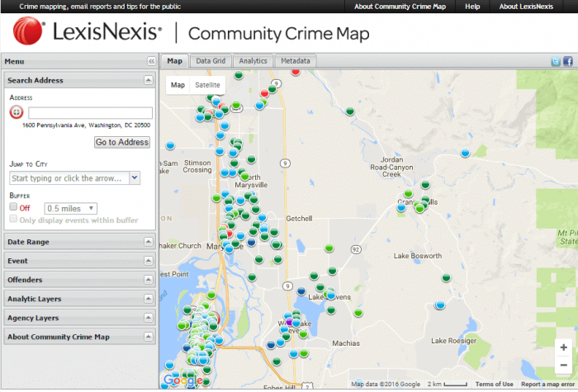Switch to Satellite view

coord(207,85)
